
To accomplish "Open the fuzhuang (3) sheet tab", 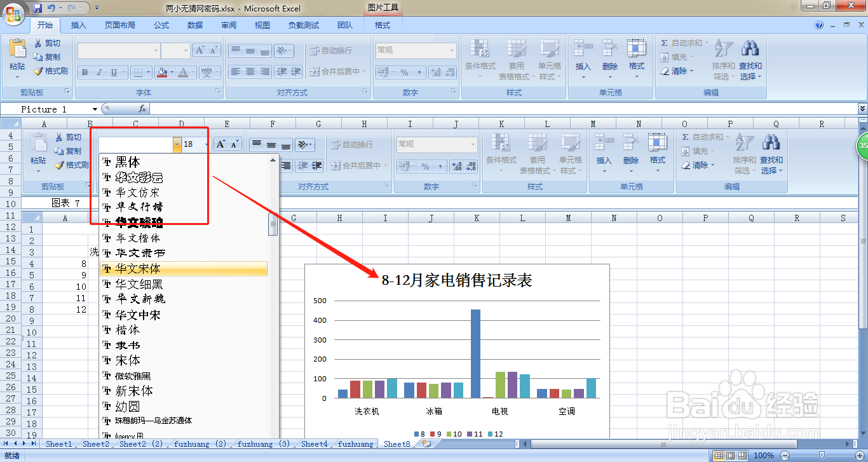I will pos(262,444).
